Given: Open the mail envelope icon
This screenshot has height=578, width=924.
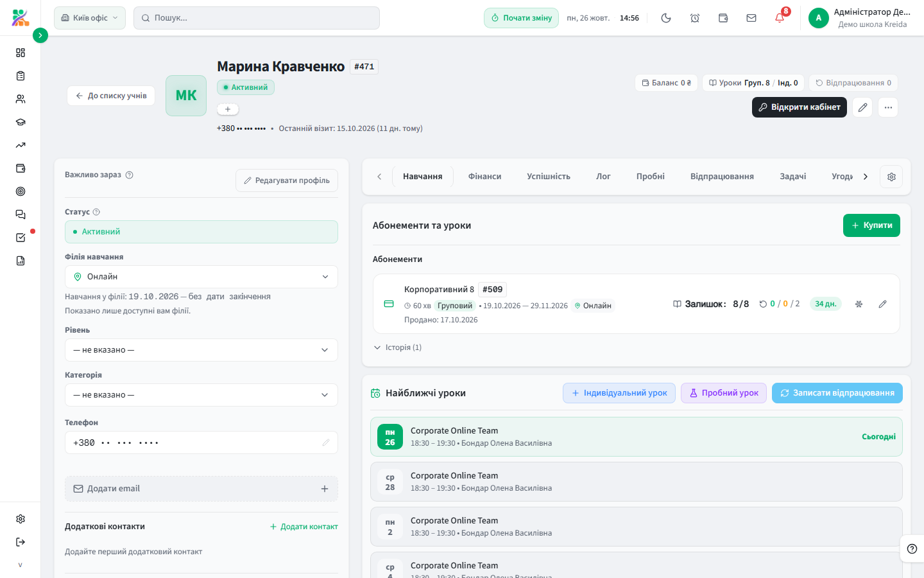Looking at the screenshot, I should coord(751,18).
